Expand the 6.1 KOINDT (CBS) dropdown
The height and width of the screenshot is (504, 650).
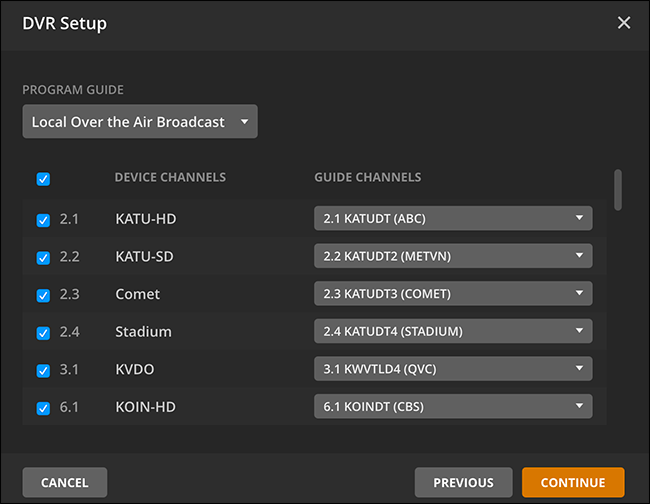pyautogui.click(x=453, y=406)
